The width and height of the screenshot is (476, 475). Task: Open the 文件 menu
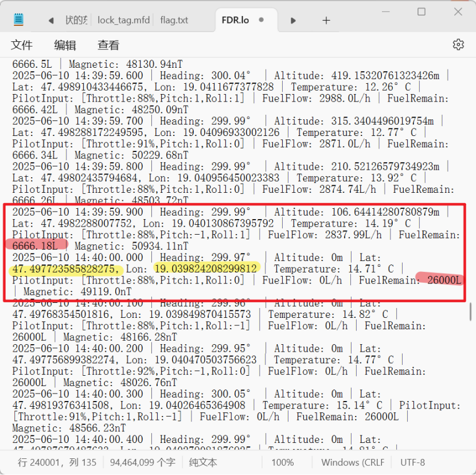22,45
